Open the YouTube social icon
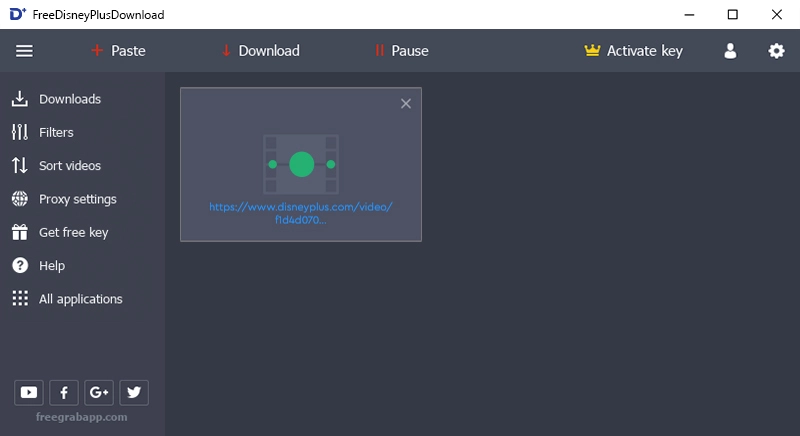 pos(29,393)
